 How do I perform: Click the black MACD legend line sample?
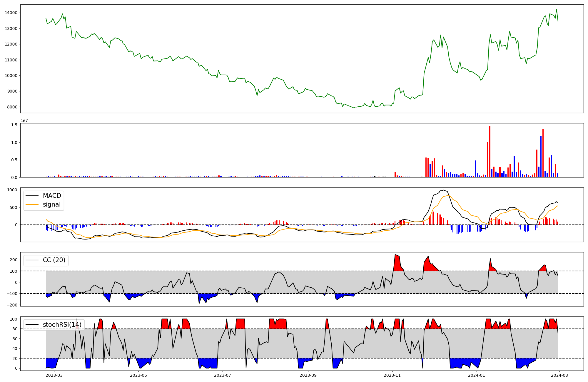[32, 196]
